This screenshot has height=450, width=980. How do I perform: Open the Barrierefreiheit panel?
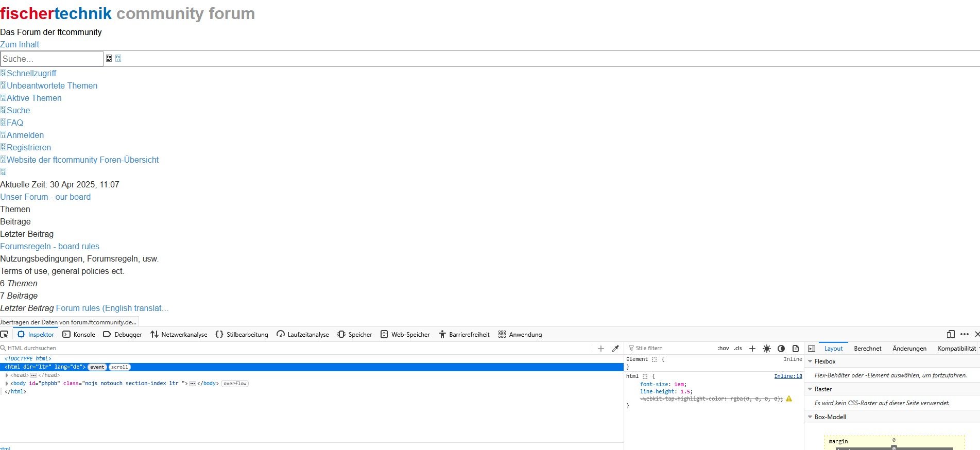point(464,334)
